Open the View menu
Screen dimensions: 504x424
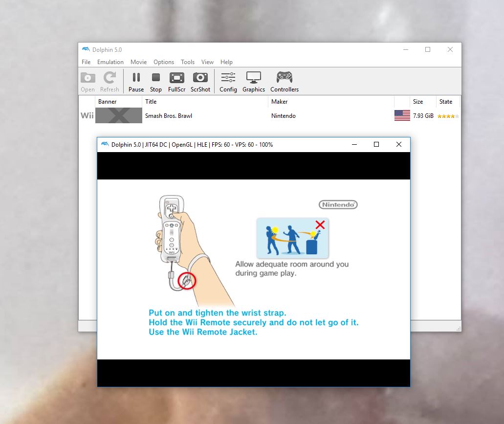207,62
